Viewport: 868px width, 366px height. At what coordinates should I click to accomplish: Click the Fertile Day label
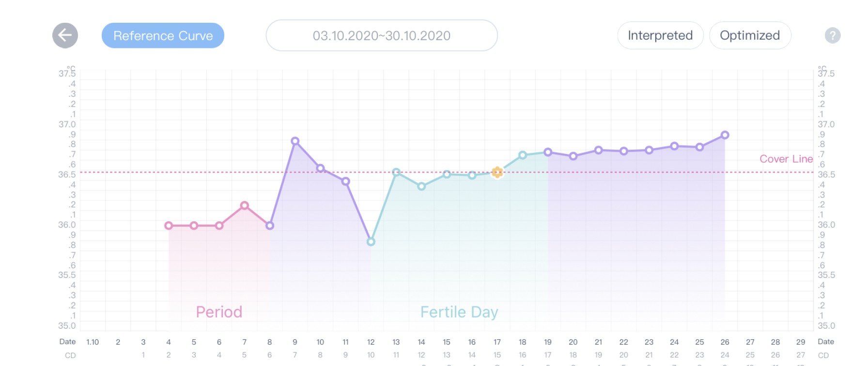459,312
